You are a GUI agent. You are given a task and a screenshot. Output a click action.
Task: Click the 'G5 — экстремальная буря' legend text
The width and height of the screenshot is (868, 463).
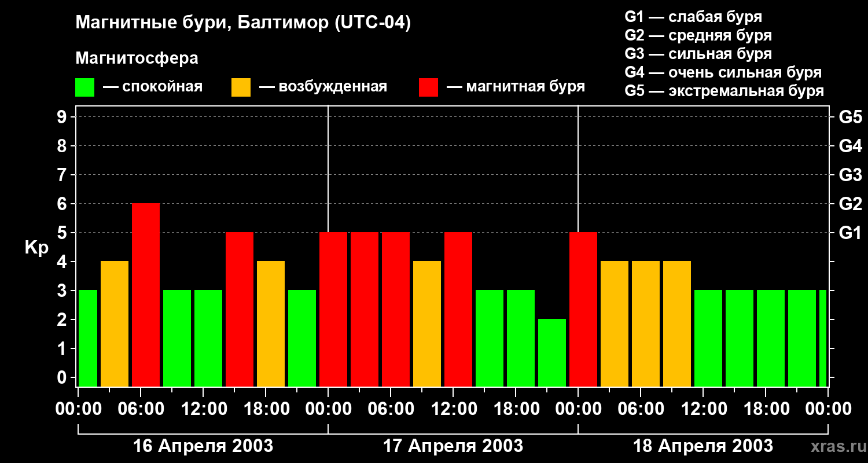click(724, 91)
